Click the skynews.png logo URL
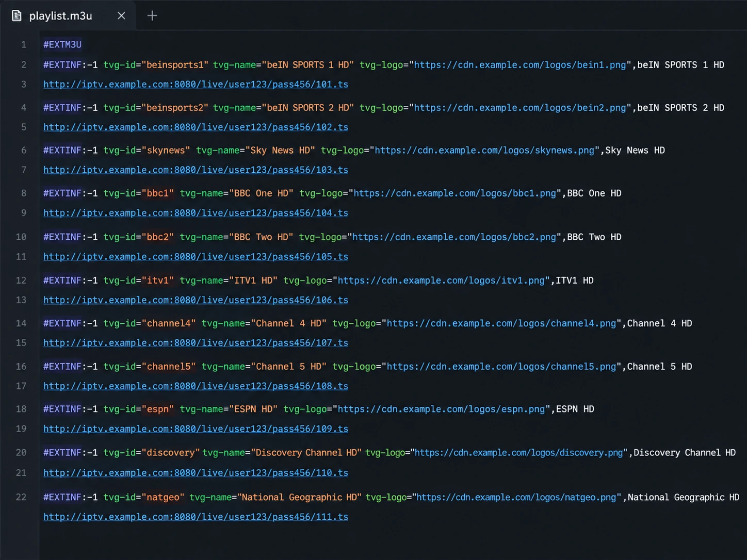 coord(484,150)
